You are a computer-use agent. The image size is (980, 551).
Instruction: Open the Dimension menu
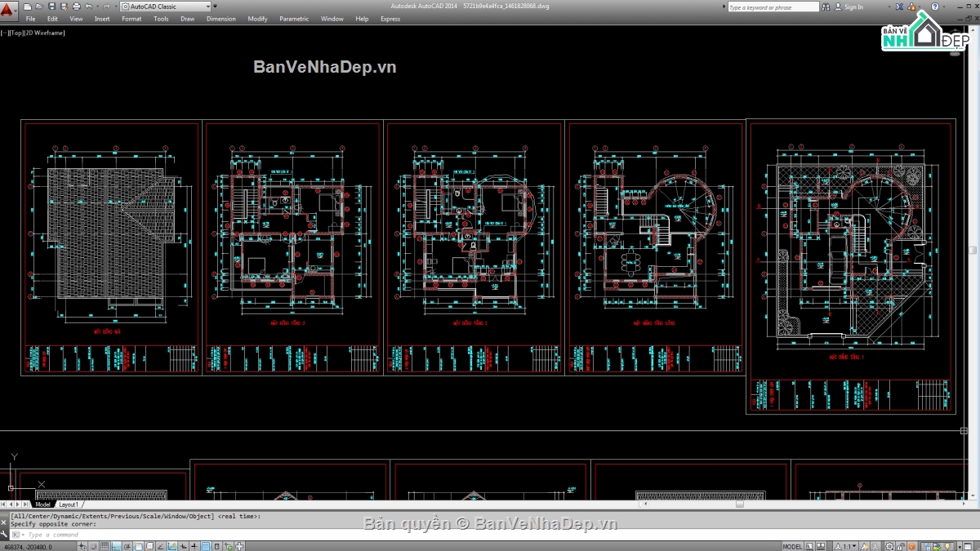pyautogui.click(x=220, y=19)
